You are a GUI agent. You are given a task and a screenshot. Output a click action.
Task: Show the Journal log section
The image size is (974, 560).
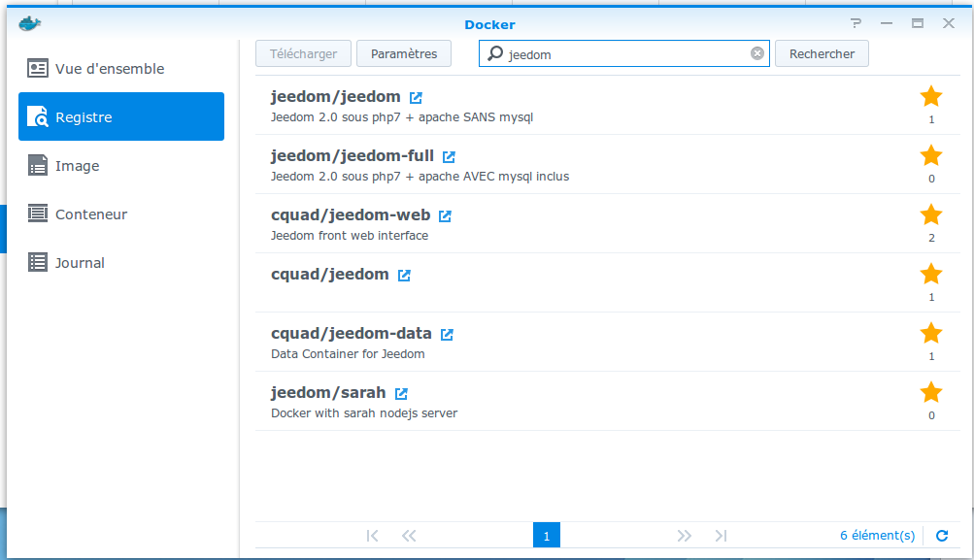coord(121,263)
